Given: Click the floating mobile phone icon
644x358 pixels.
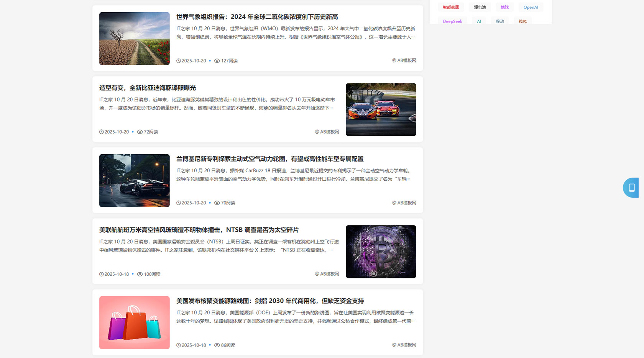Looking at the screenshot, I should pyautogui.click(x=632, y=188).
